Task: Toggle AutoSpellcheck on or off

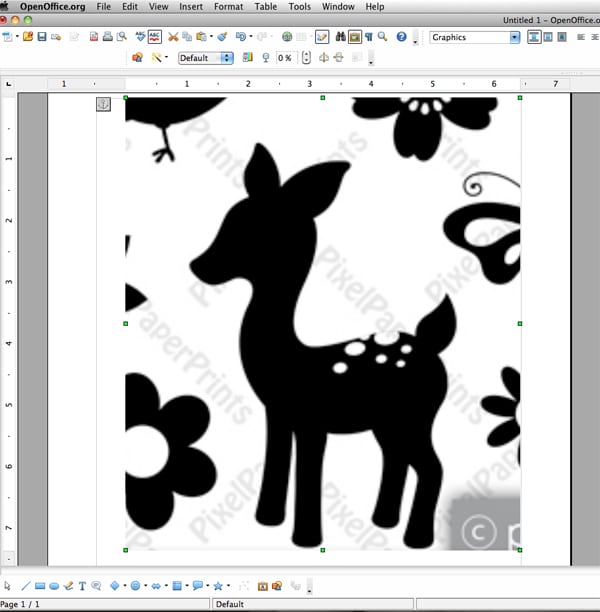Action: (155, 37)
